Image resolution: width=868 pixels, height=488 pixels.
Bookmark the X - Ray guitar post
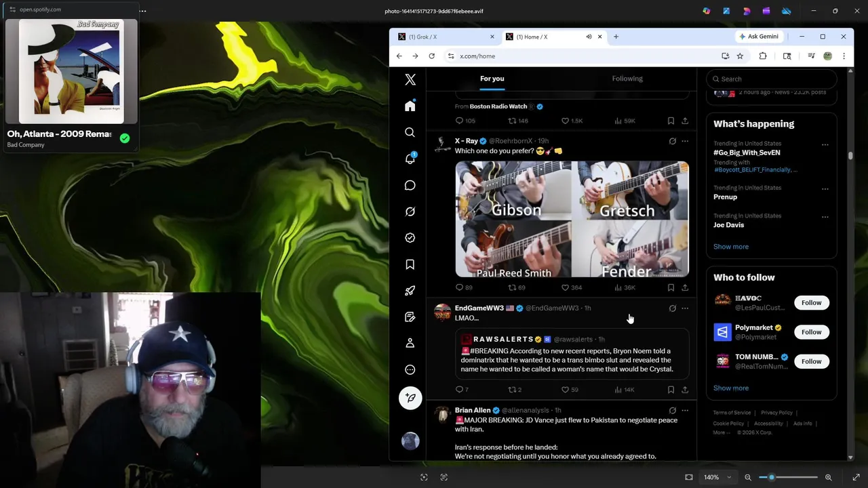tap(671, 287)
